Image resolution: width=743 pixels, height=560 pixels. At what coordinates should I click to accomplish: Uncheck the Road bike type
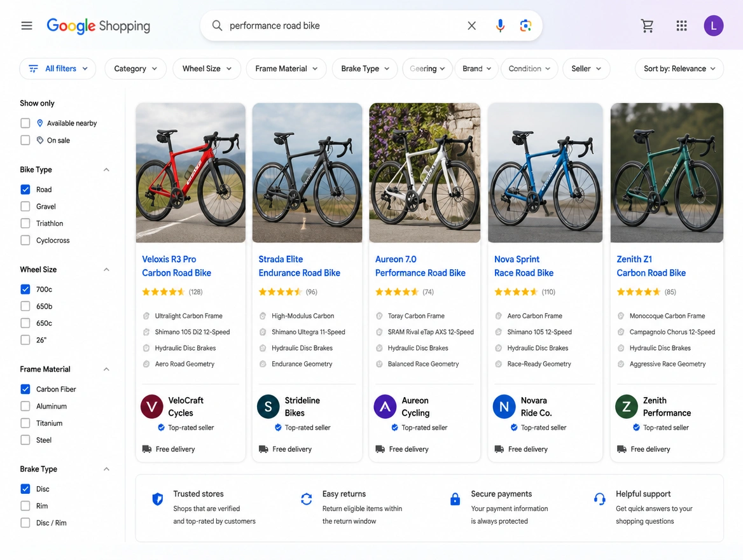coord(25,190)
